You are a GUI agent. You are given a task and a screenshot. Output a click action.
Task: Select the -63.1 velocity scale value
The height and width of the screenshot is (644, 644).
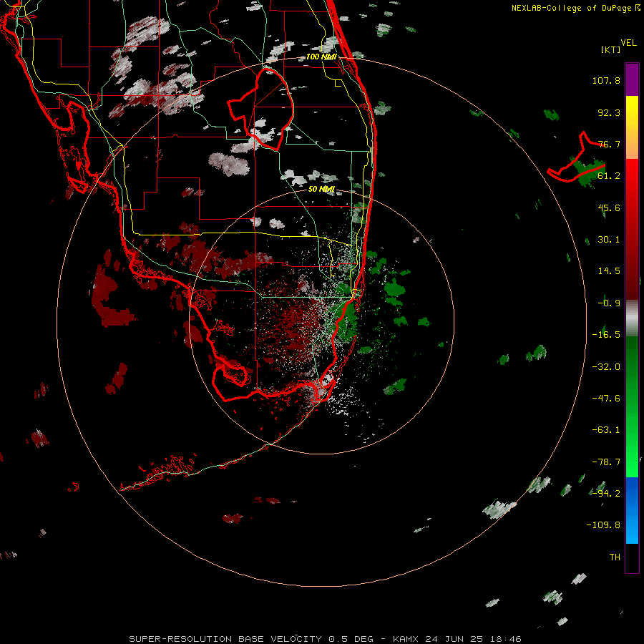click(x=606, y=430)
